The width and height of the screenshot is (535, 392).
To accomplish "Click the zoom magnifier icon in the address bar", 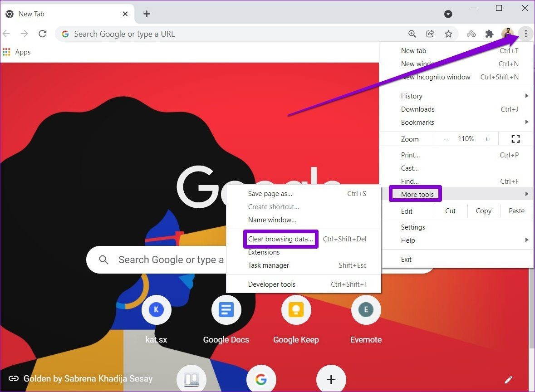I will click(x=412, y=34).
